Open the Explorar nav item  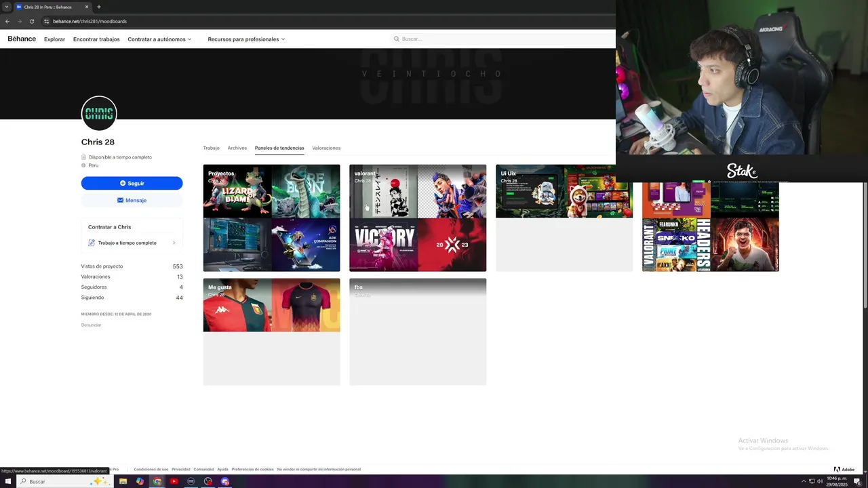tap(54, 39)
